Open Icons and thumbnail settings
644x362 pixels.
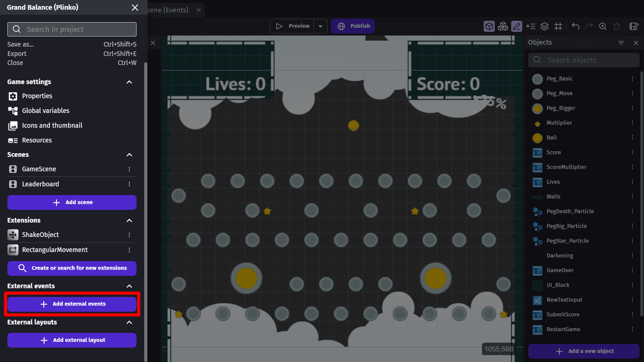(52, 125)
